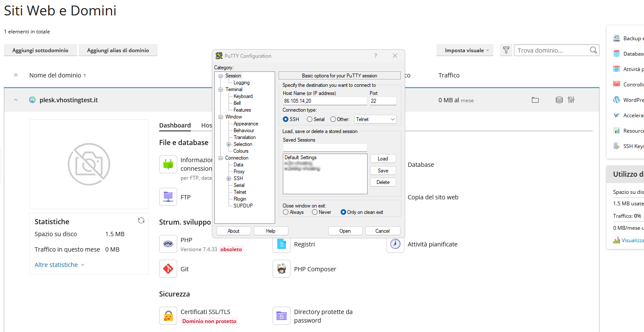Open the Telnet protocol dropdown in PuTTY
Viewport: 644px width, 332px height.
click(x=375, y=119)
